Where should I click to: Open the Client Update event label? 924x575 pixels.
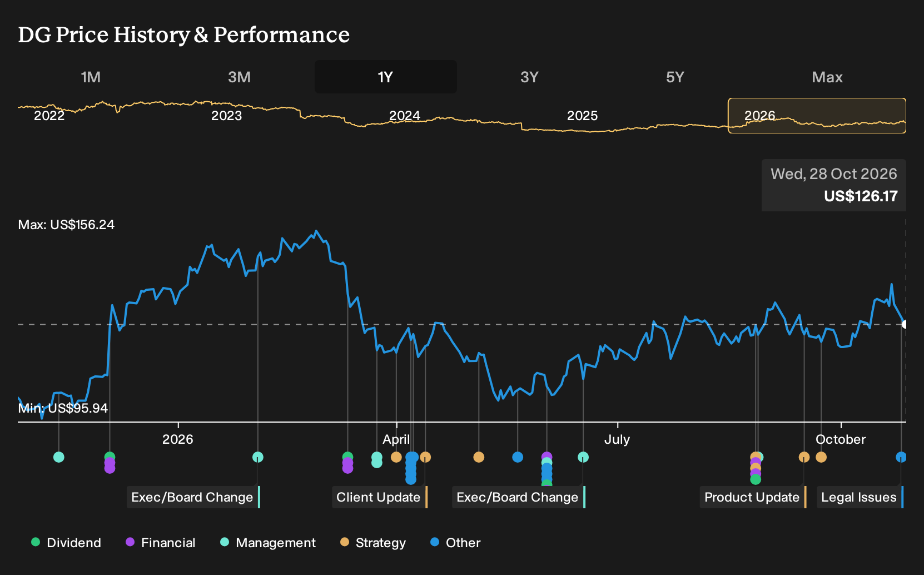[380, 497]
